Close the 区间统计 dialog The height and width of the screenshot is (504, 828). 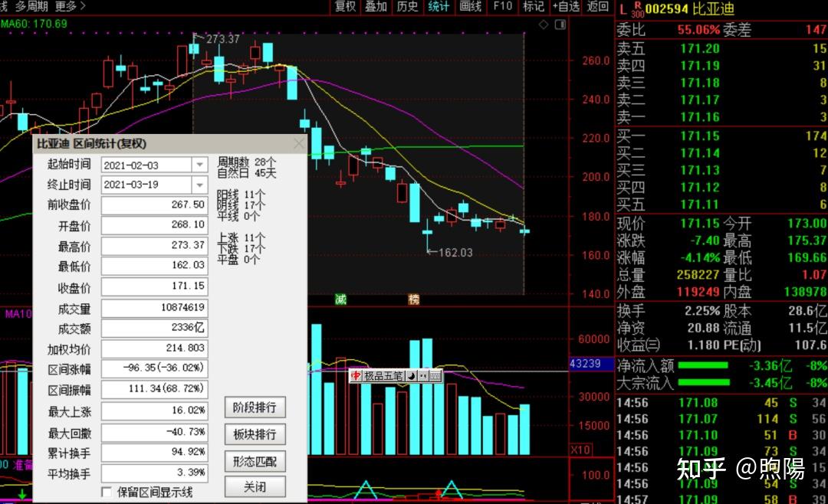click(x=299, y=143)
